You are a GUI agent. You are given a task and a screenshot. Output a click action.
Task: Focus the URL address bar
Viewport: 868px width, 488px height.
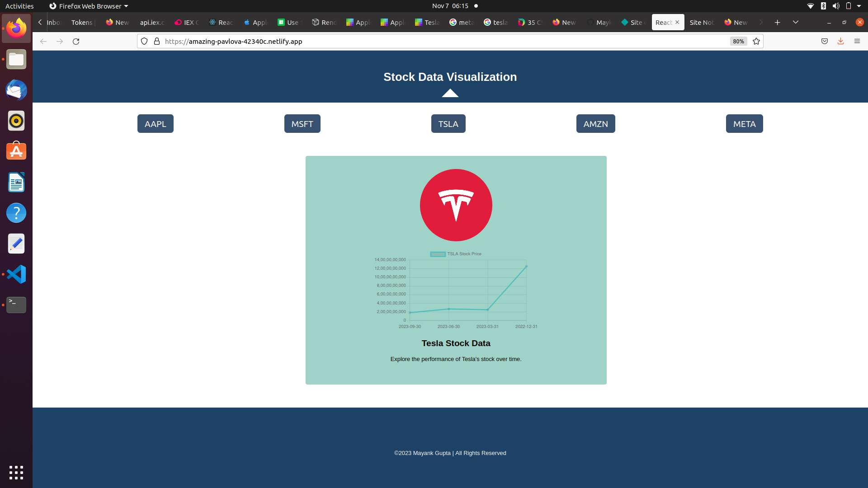pyautogui.click(x=407, y=41)
